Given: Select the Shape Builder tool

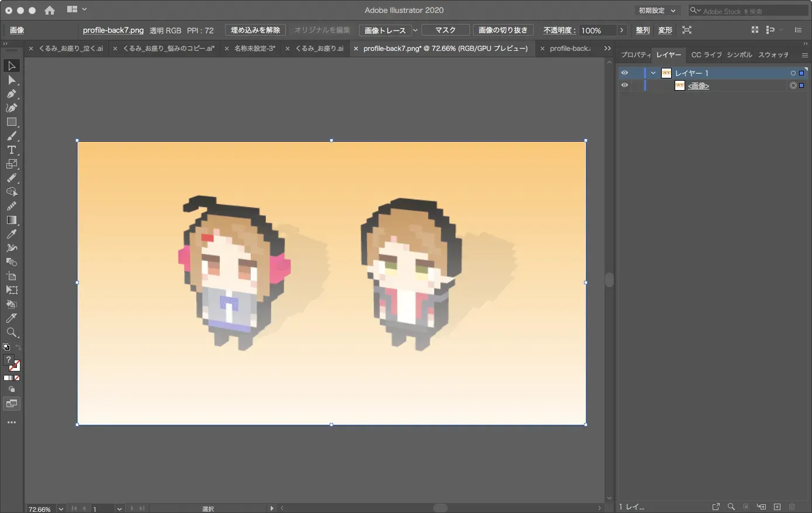Looking at the screenshot, I should 11,192.
